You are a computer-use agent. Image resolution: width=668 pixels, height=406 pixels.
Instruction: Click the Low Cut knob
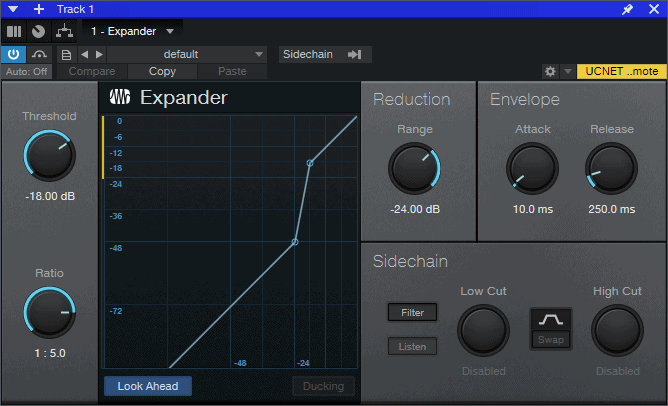(x=484, y=330)
